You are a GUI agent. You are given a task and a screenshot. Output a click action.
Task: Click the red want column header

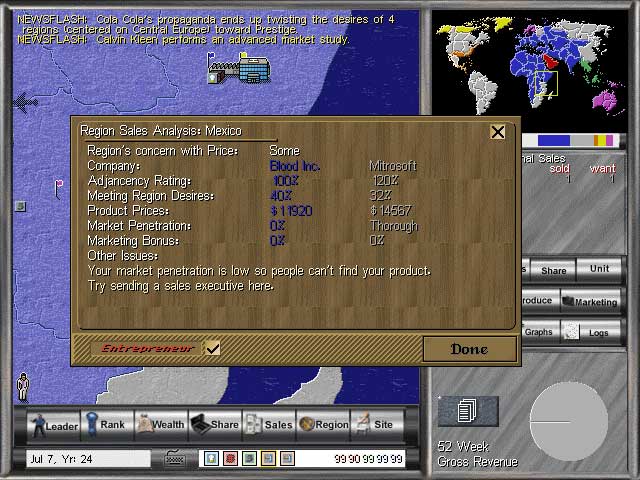click(602, 168)
